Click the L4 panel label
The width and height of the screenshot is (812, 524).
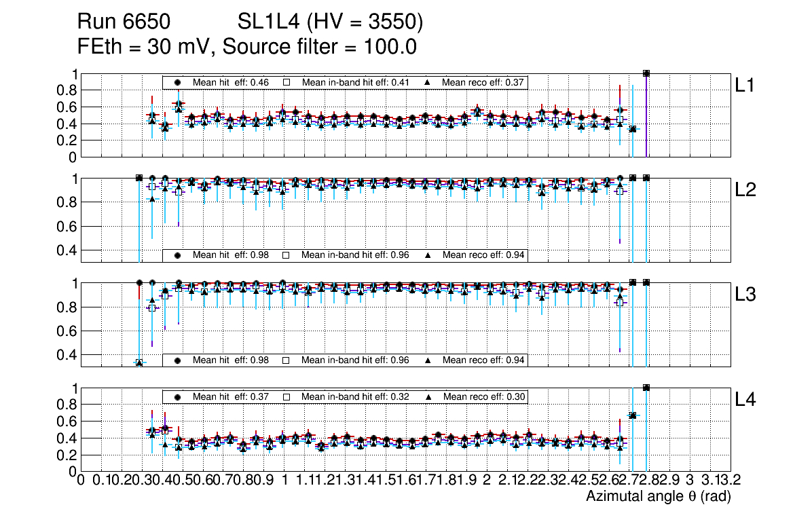pyautogui.click(x=745, y=400)
